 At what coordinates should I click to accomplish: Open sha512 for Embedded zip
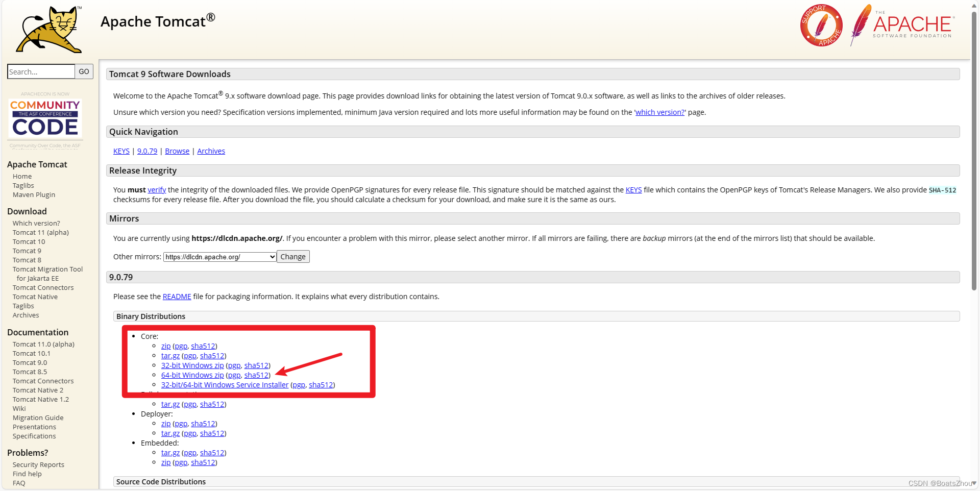coord(203,462)
